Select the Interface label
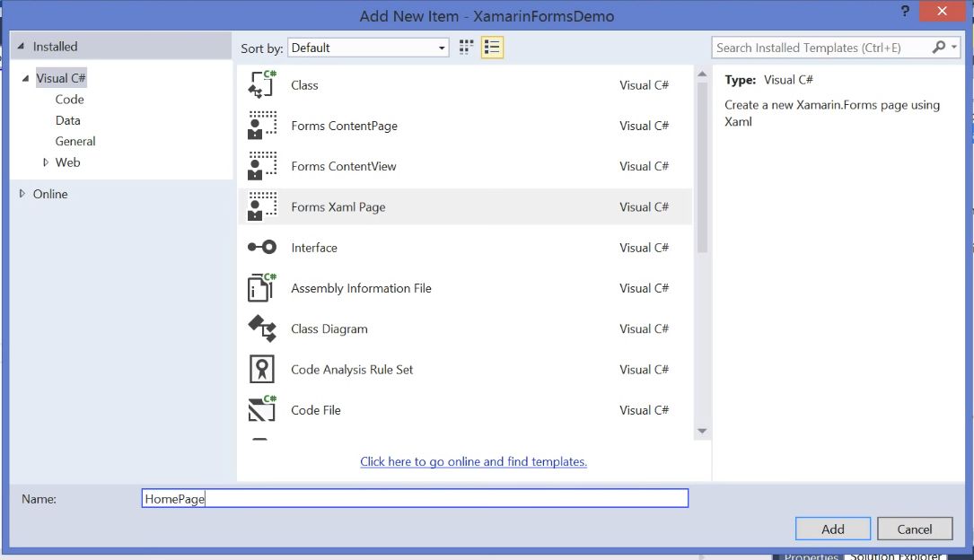Image resolution: width=974 pixels, height=560 pixels. (313, 248)
